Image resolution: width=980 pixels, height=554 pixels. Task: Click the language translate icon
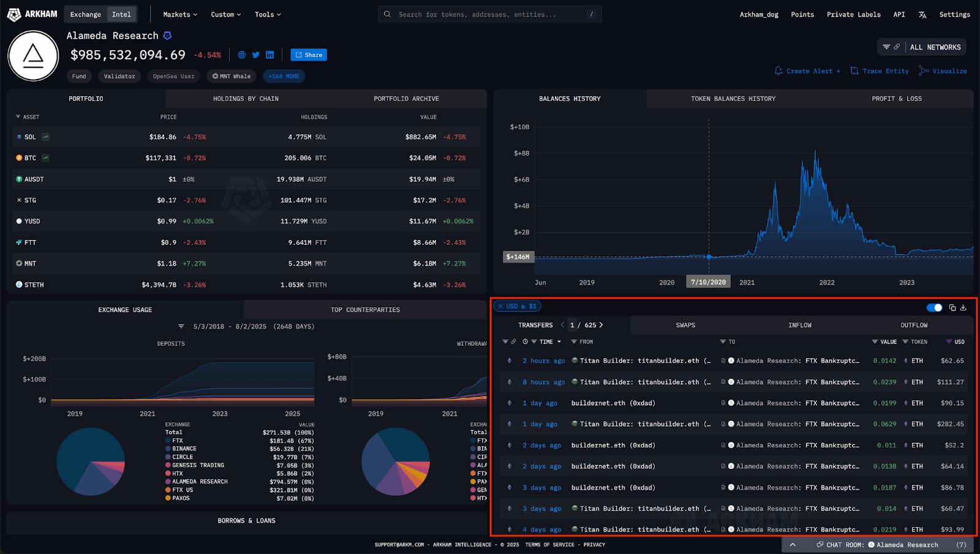(922, 15)
